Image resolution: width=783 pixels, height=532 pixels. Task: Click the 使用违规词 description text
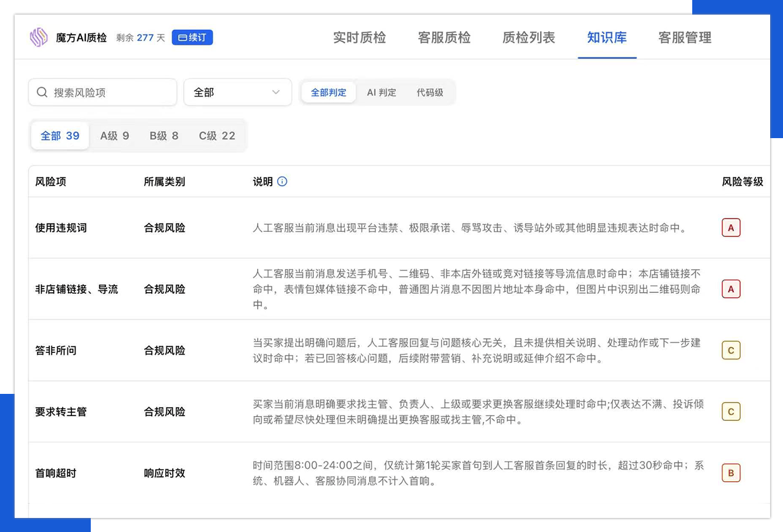(470, 228)
